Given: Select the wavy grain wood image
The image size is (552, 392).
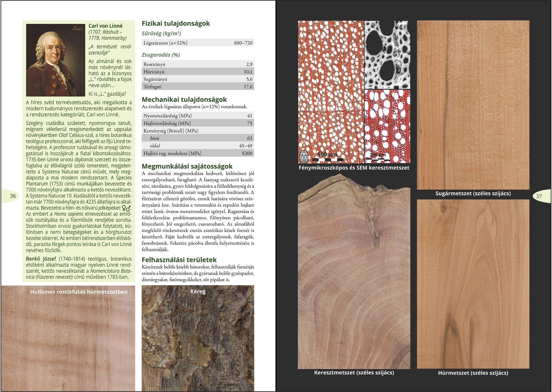Looking at the screenshot, I should point(68,338).
